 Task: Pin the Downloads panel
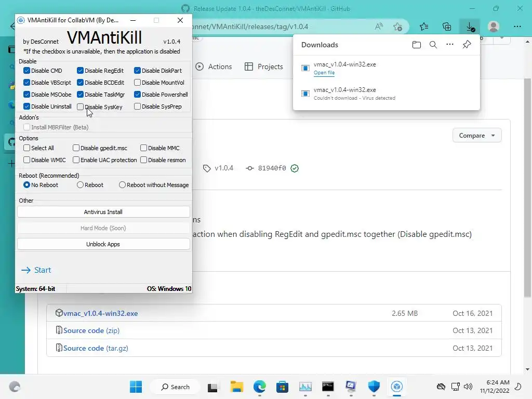[467, 45]
